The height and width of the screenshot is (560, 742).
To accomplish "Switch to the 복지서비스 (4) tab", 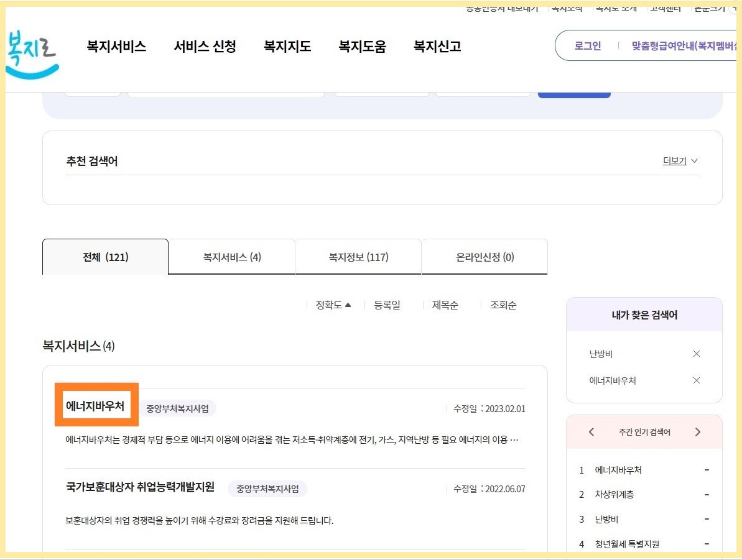I will pos(231,256).
